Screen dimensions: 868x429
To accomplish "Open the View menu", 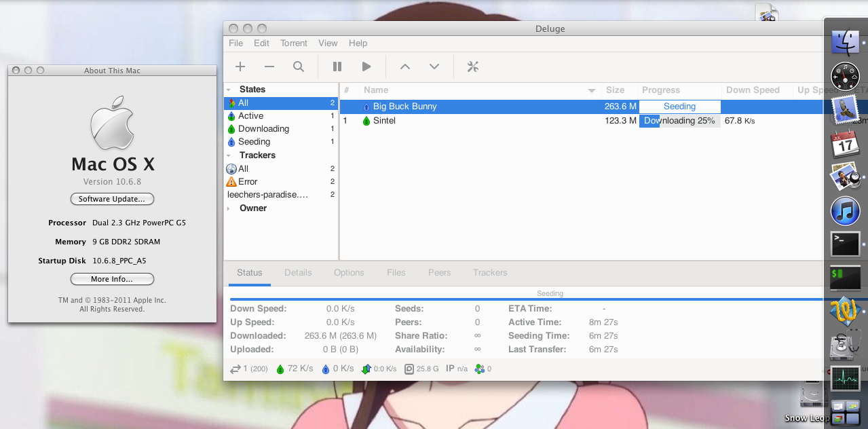I will 328,43.
